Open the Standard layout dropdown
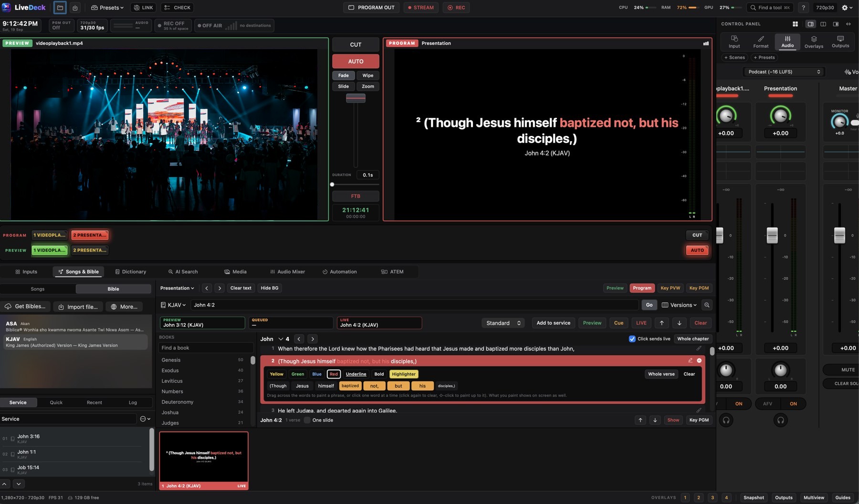 point(503,323)
